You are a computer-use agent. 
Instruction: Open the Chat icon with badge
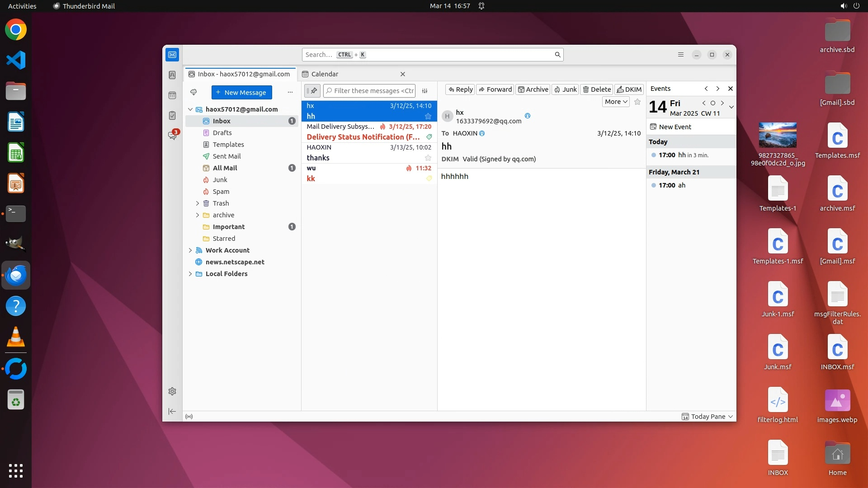[172, 135]
